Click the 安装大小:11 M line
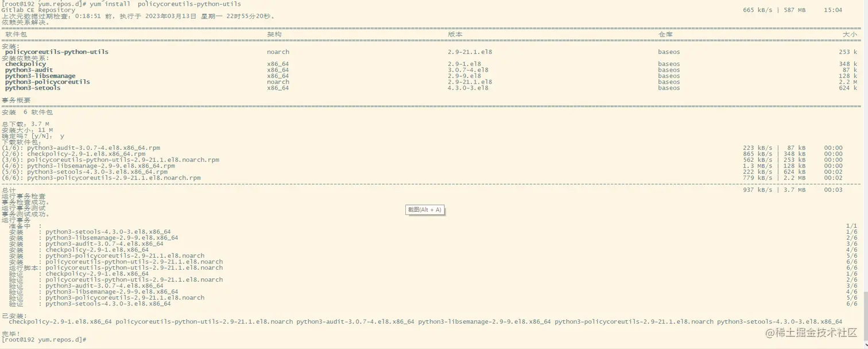The width and height of the screenshot is (868, 349). pos(27,130)
